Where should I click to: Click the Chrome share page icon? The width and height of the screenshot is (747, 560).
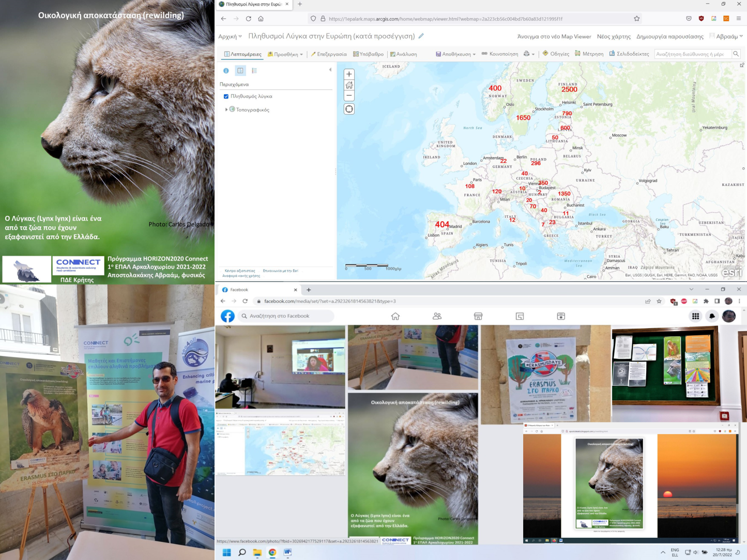pos(648,301)
